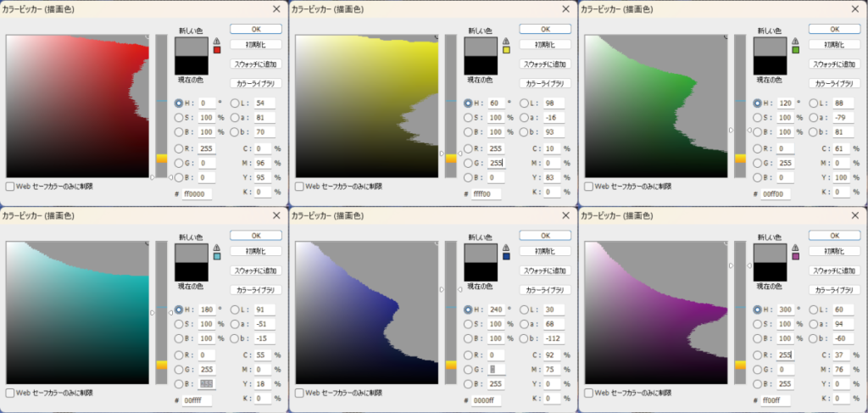Click the small green in-gamut swatch beside 新しい色
The image size is (868, 413).
pos(795,51)
